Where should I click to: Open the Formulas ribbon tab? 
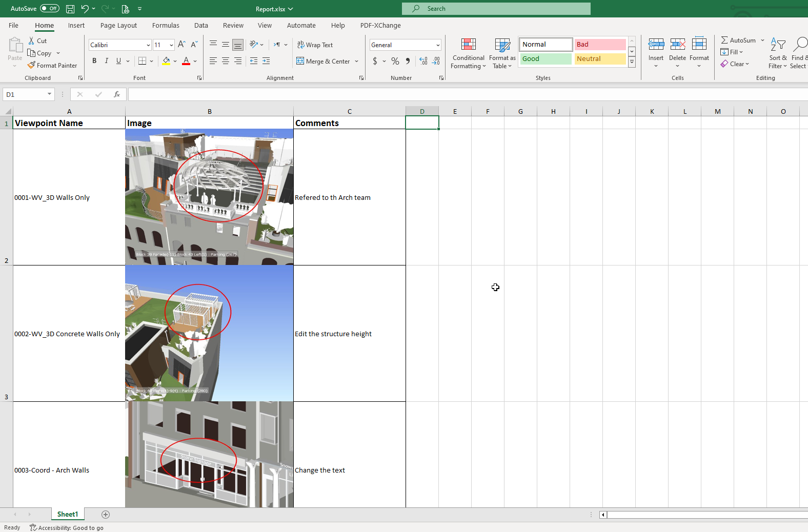click(x=166, y=25)
